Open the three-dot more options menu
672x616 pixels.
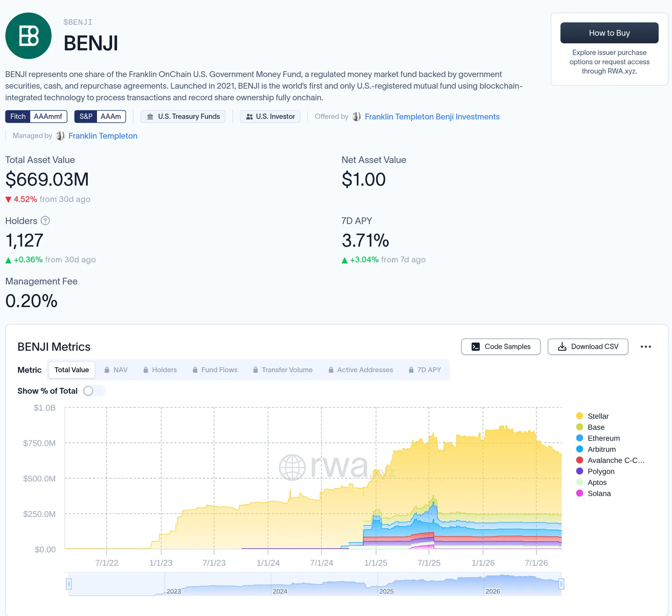[646, 347]
